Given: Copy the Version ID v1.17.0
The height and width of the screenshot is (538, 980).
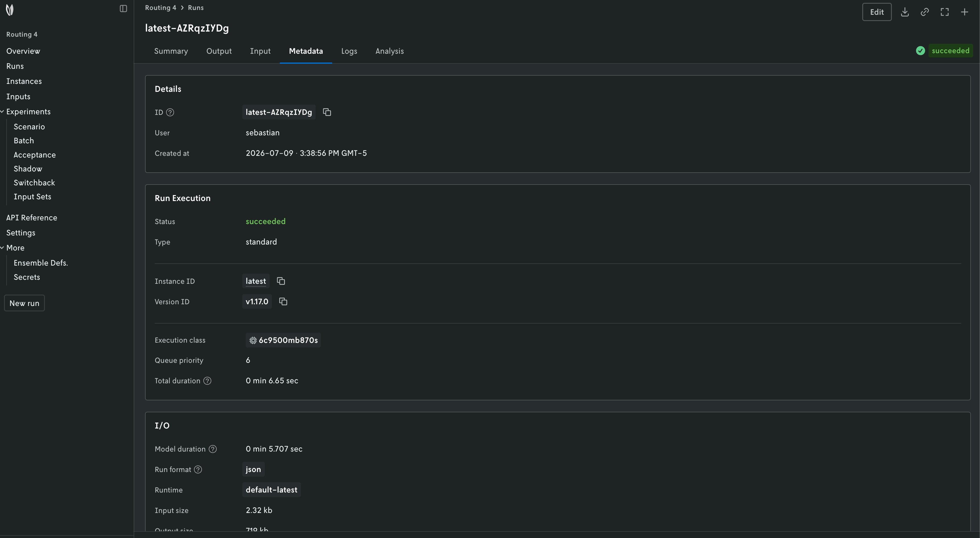Looking at the screenshot, I should [283, 301].
